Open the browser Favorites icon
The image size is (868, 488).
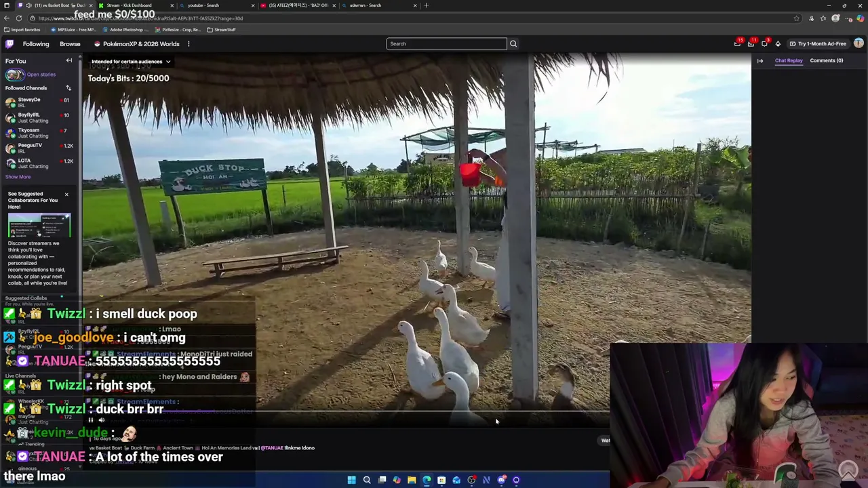[824, 18]
